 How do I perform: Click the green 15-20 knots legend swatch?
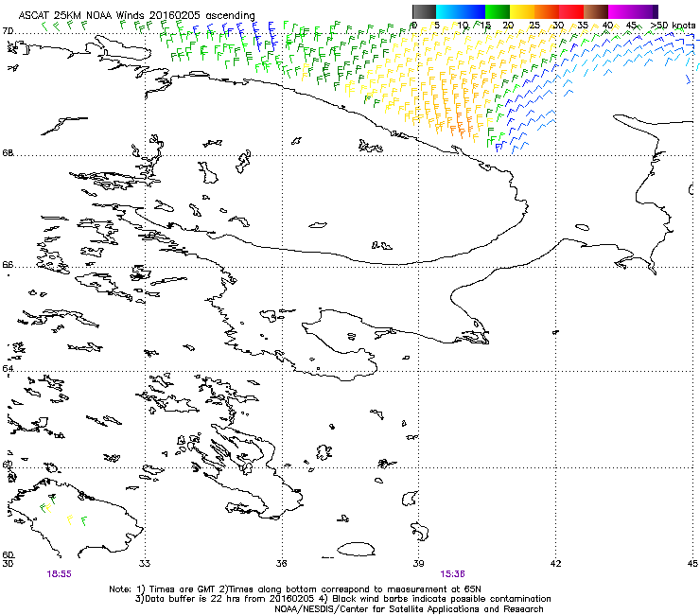click(x=498, y=11)
